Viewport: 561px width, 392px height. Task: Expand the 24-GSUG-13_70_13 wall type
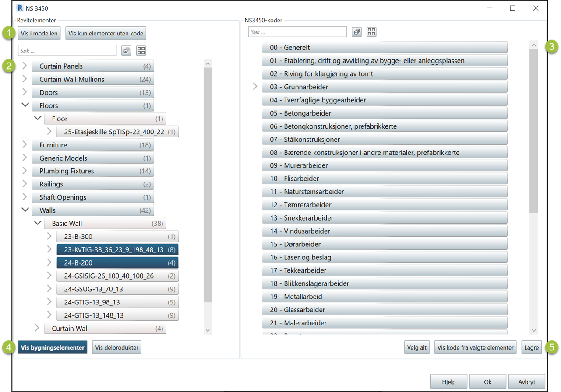click(49, 289)
